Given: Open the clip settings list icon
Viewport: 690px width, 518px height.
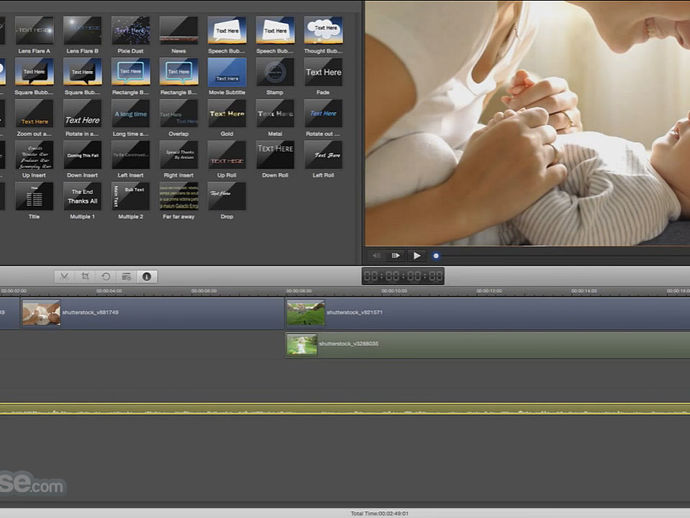Looking at the screenshot, I should click(x=126, y=276).
